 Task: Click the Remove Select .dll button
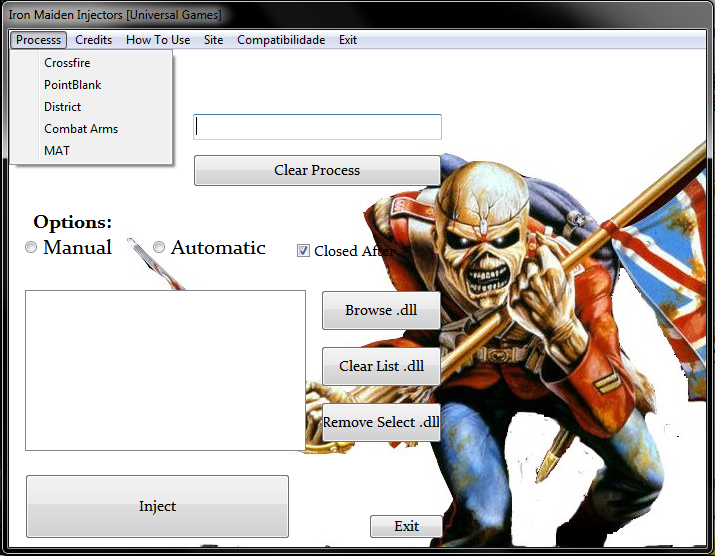click(x=381, y=422)
